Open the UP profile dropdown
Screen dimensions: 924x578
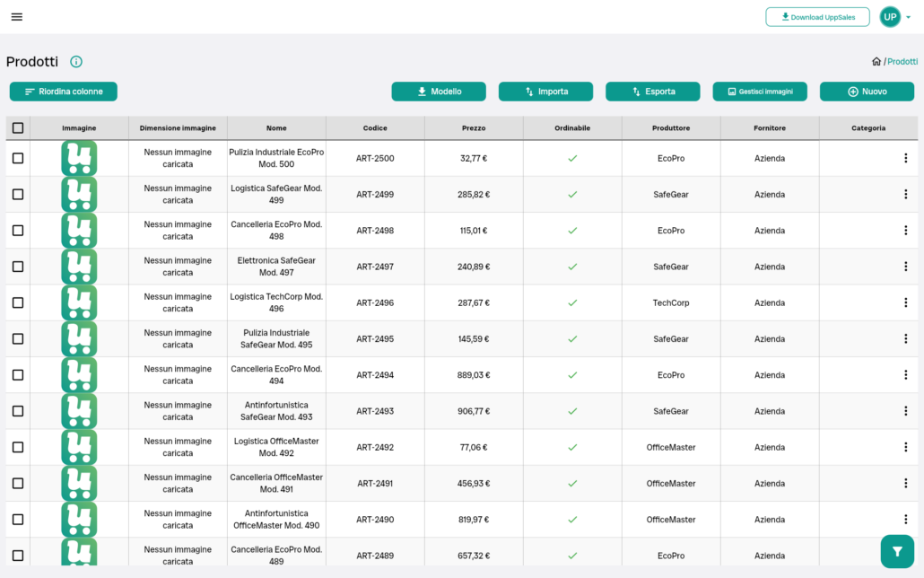(889, 16)
